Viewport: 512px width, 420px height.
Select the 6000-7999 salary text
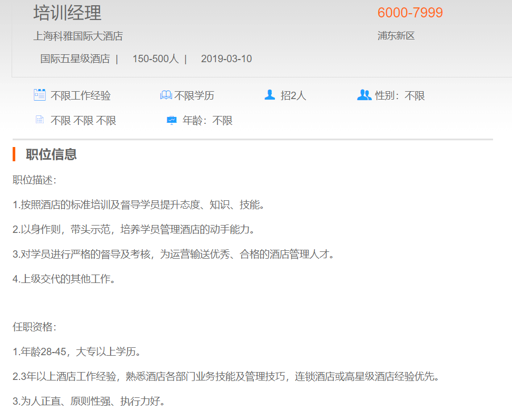pos(410,13)
